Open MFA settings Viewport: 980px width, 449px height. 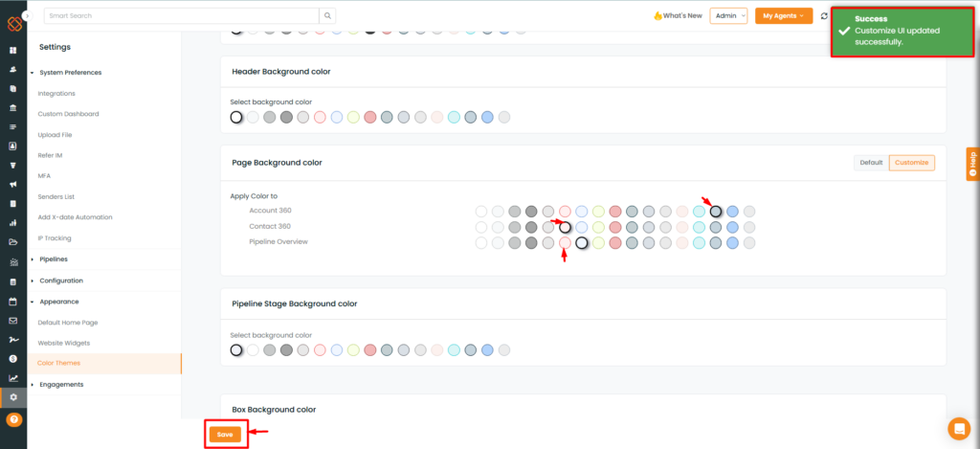[x=44, y=176]
